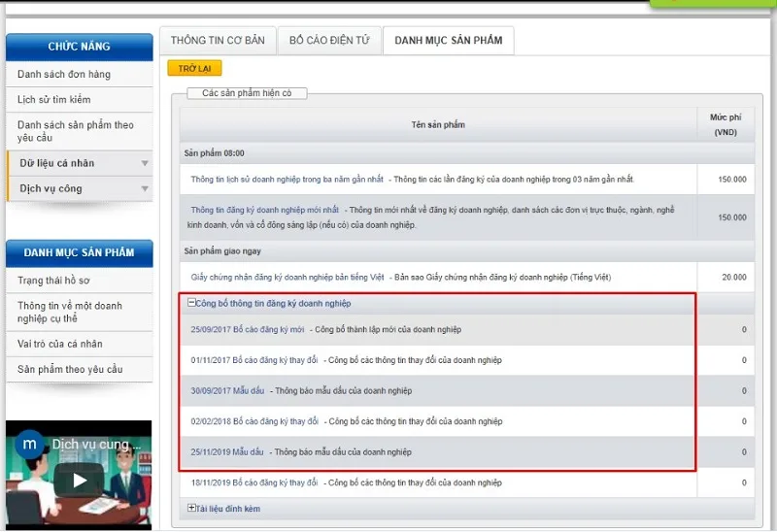The height and width of the screenshot is (532, 777).
Task: Switch to Thông tin cơ bản tab
Action: click(218, 41)
